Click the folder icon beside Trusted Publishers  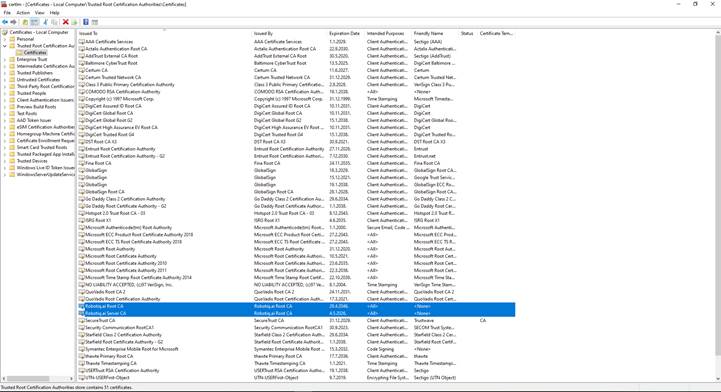click(12, 73)
